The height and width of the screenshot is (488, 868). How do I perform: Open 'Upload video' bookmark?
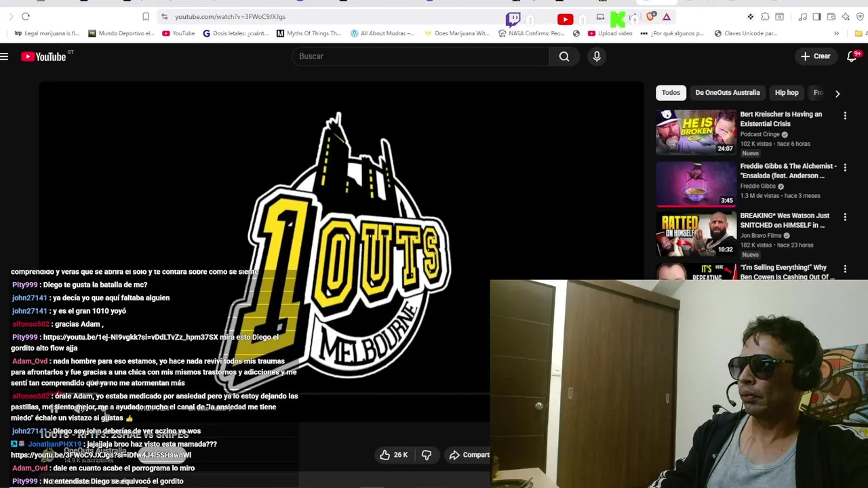pyautogui.click(x=610, y=33)
